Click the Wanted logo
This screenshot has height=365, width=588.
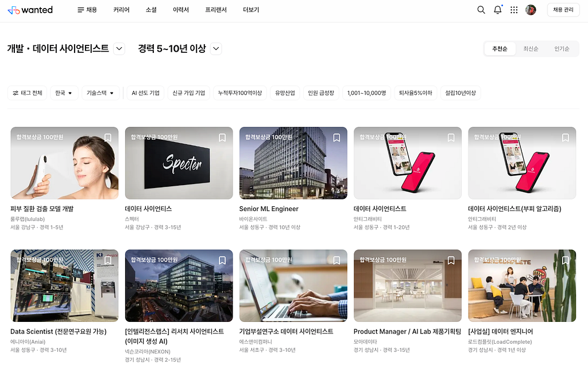tap(30, 10)
